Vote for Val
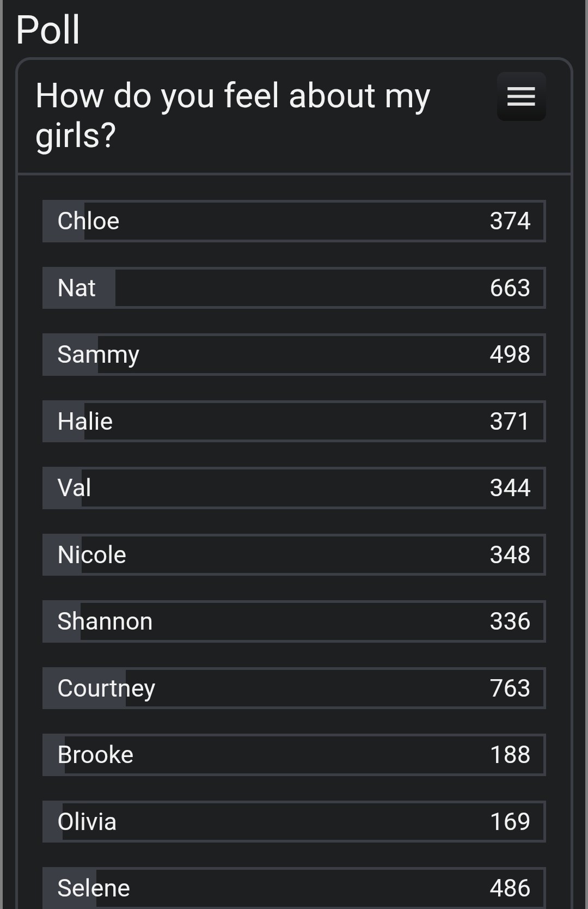The image size is (588, 909). [x=294, y=488]
